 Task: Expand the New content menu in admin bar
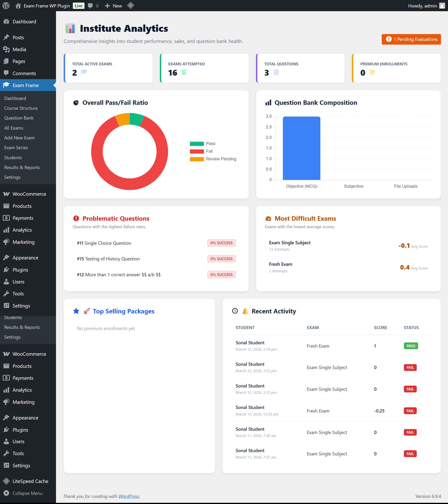(113, 6)
